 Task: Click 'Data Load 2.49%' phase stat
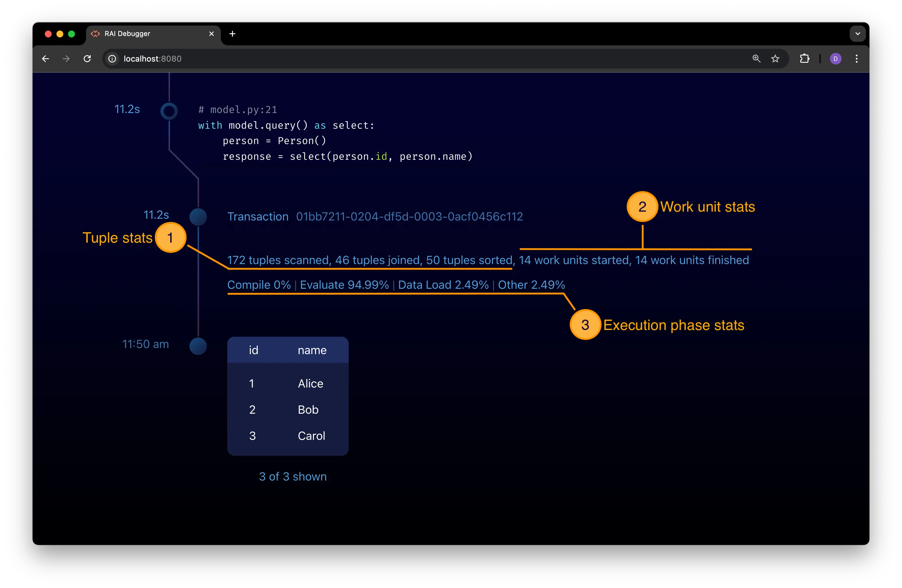[x=443, y=285]
